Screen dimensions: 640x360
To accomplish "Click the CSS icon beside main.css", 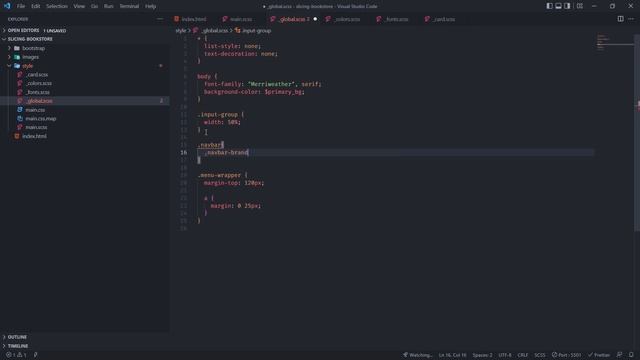I will (x=20, y=110).
